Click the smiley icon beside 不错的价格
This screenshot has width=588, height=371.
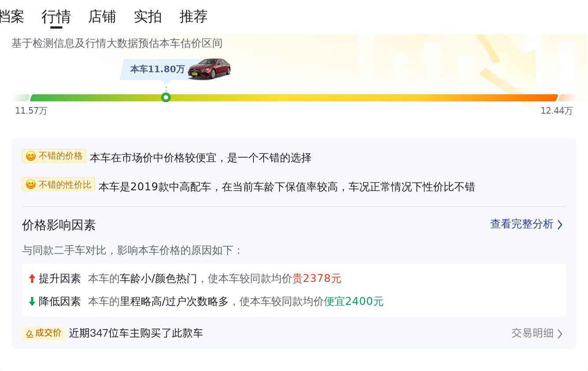coord(30,156)
